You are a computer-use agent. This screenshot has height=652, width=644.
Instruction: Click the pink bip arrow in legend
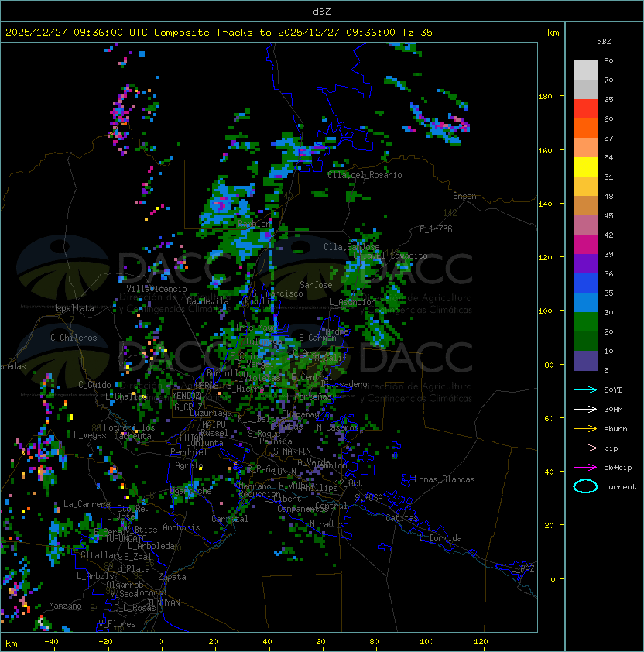click(585, 448)
